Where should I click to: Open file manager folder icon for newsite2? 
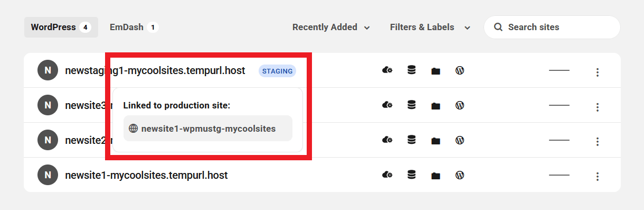click(x=435, y=141)
